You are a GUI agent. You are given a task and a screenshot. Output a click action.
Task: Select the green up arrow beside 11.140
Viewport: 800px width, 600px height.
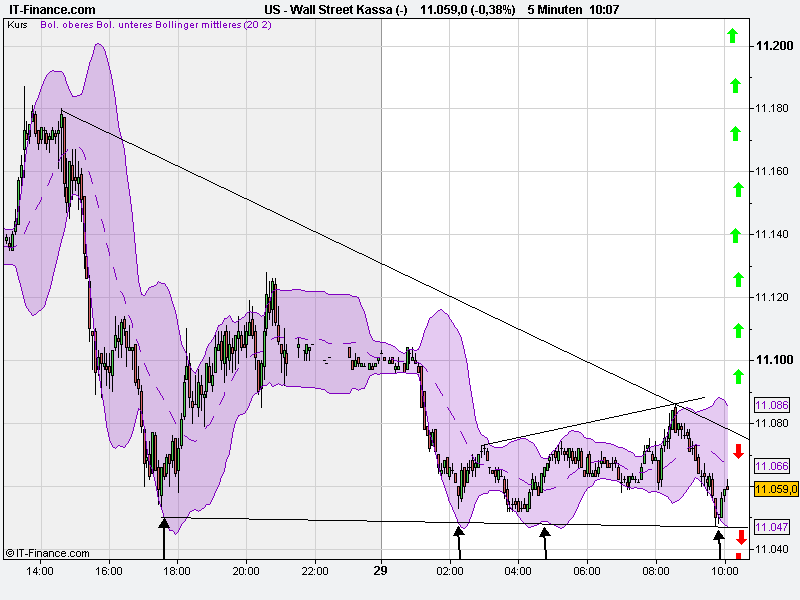735,232
